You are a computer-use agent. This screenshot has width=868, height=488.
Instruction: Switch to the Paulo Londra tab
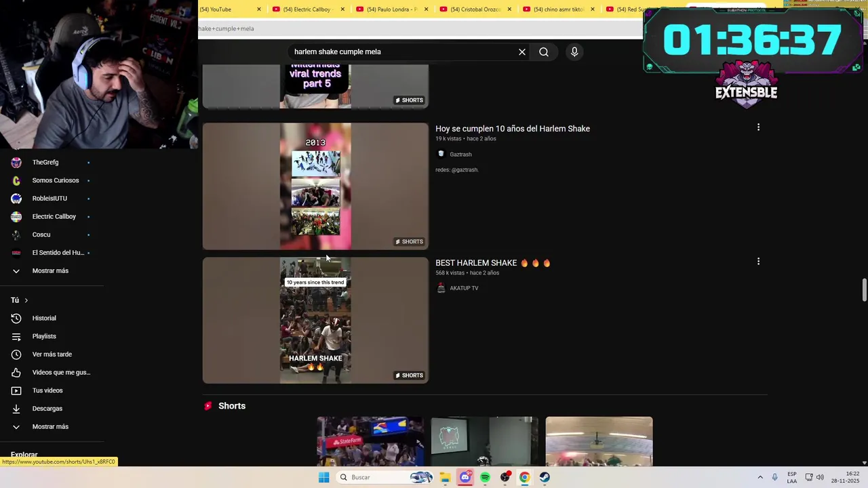click(x=393, y=9)
